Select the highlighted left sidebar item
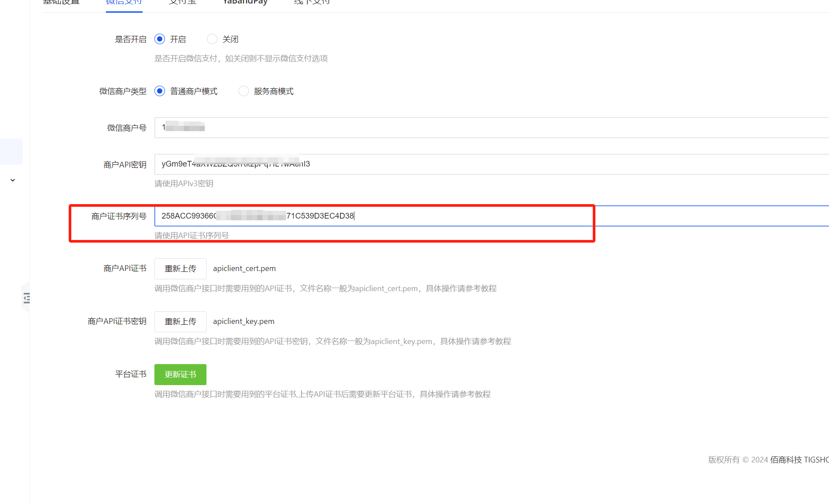The width and height of the screenshot is (829, 504). tap(11, 152)
